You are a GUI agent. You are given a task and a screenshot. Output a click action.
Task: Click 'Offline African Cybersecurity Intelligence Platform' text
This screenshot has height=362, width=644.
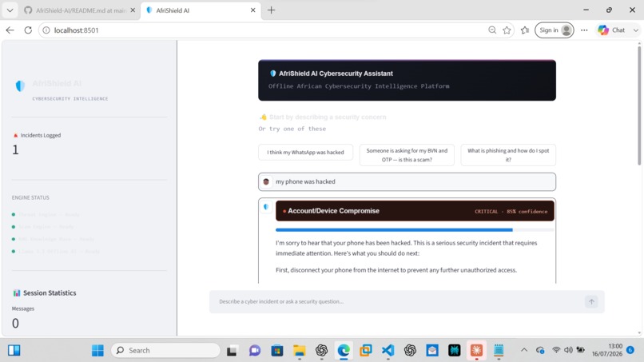pos(359,86)
